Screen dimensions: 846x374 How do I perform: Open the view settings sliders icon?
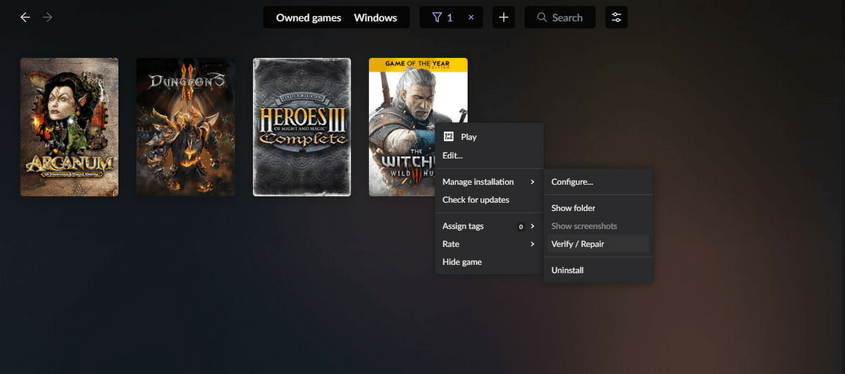point(616,17)
